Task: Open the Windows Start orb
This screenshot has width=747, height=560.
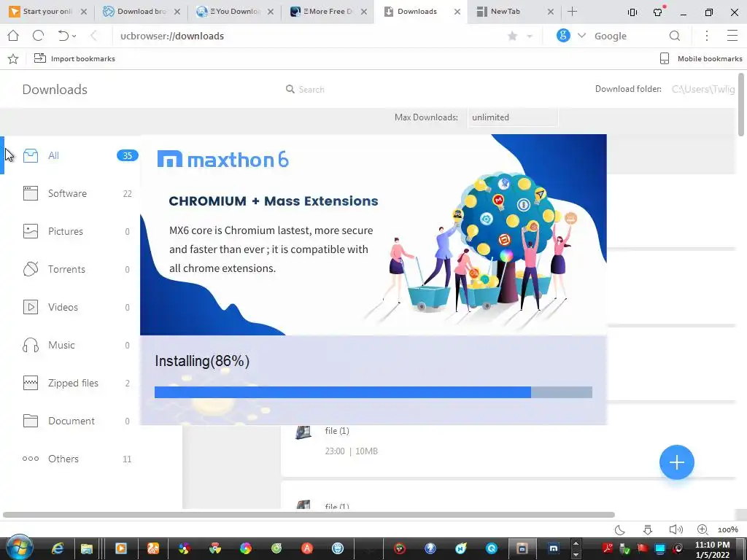Action: pos(18,548)
